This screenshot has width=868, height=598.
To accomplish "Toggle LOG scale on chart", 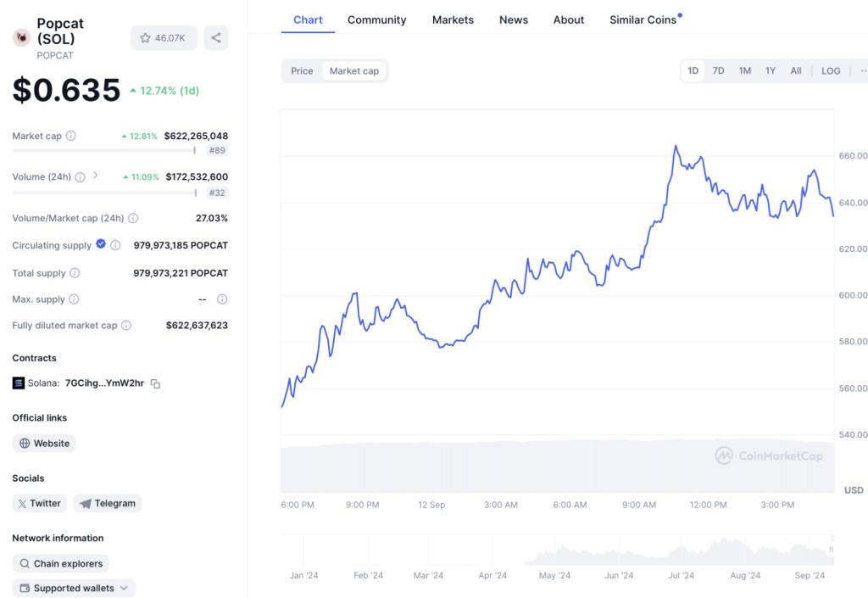I will tap(831, 71).
